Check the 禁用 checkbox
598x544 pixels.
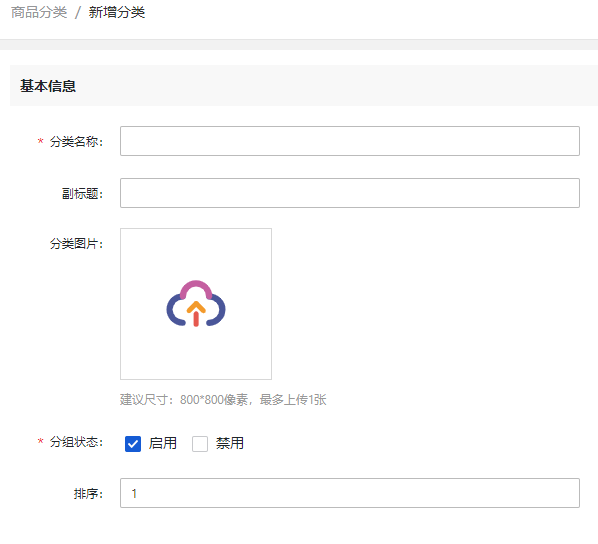(x=200, y=444)
